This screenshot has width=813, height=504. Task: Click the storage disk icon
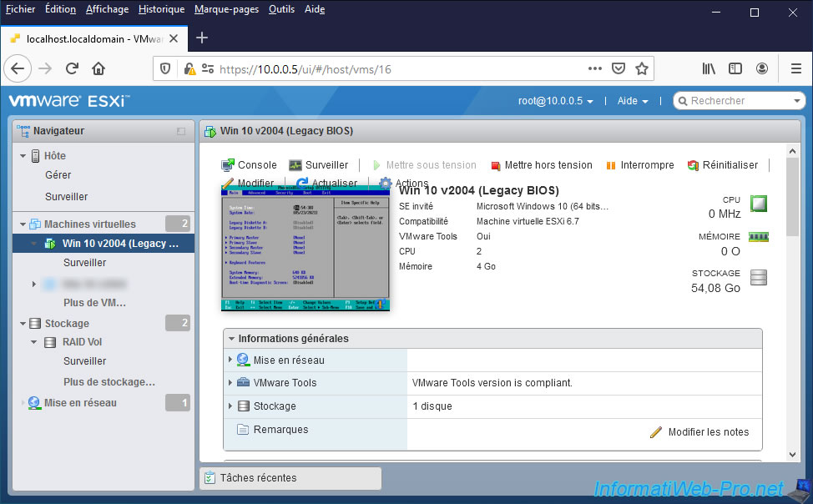[x=759, y=277]
